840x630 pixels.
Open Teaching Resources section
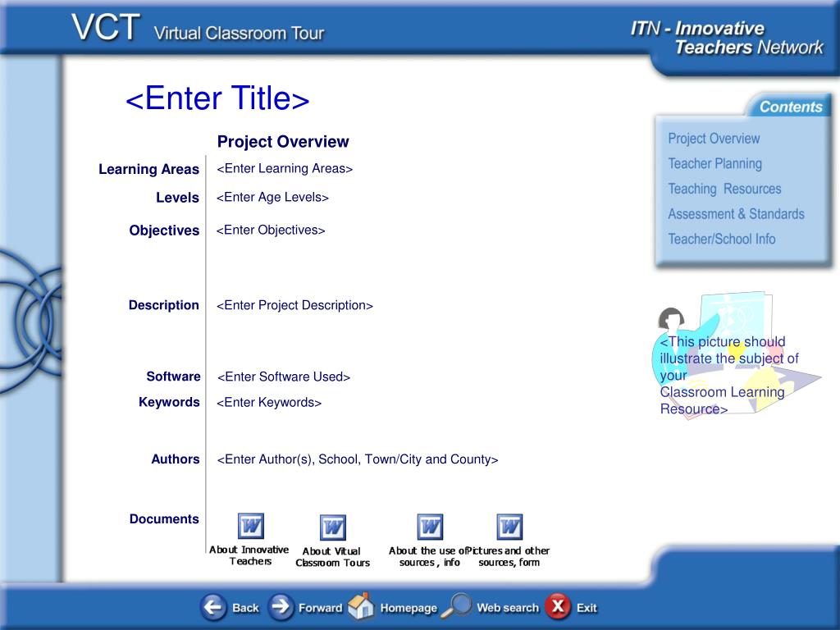pos(724,189)
